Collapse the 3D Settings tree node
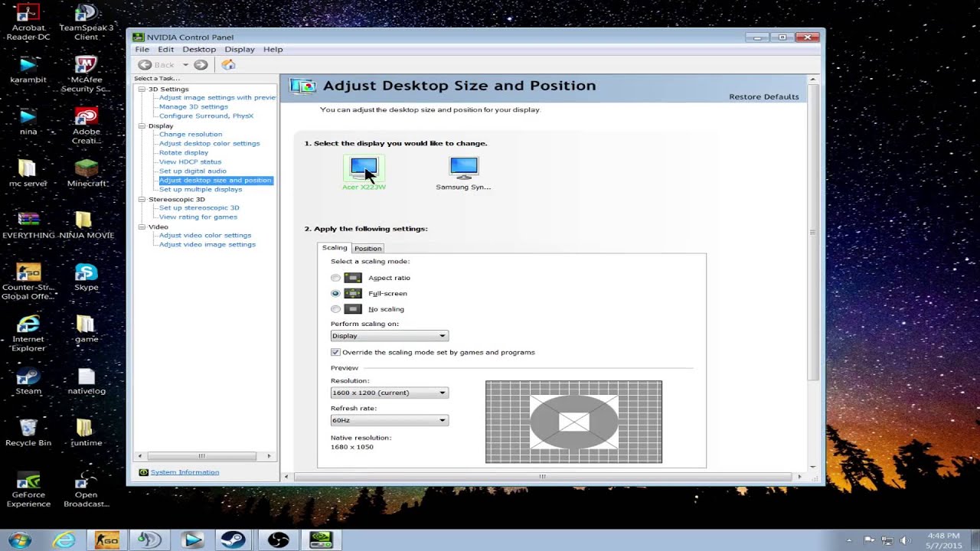Viewport: 980px width, 551px height. click(142, 89)
